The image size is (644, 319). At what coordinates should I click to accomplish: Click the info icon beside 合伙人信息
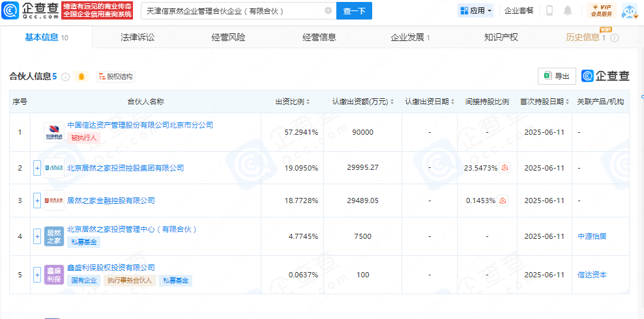pos(66,77)
